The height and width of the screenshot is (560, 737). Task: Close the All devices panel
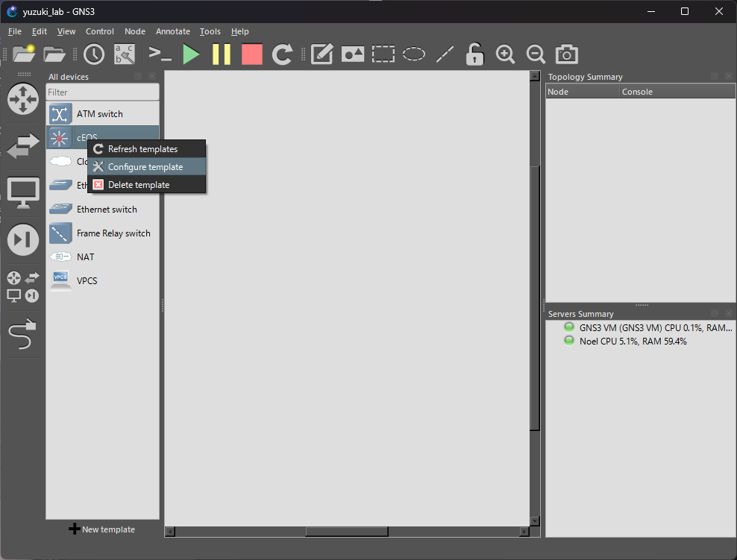(x=152, y=76)
